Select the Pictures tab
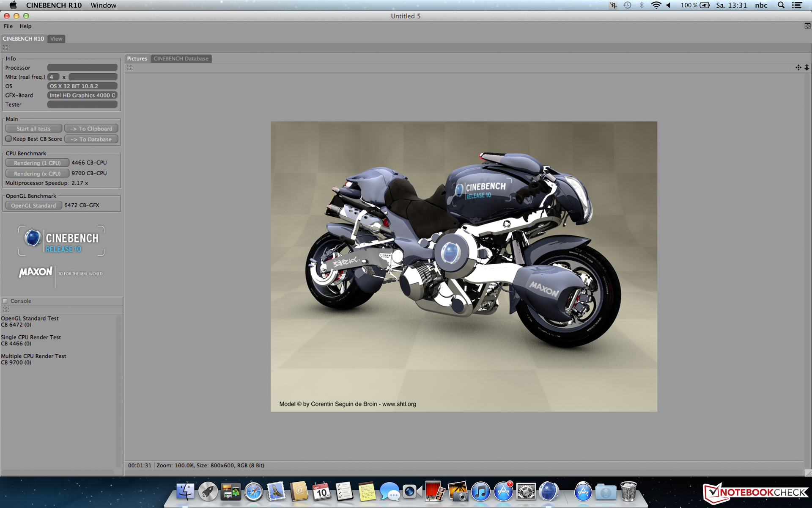The image size is (812, 508). coord(137,58)
